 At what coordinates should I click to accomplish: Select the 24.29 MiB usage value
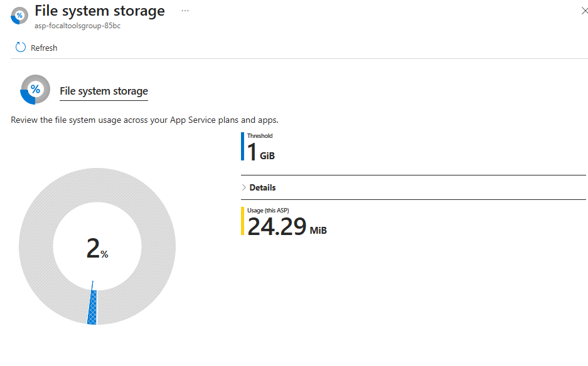pos(287,227)
